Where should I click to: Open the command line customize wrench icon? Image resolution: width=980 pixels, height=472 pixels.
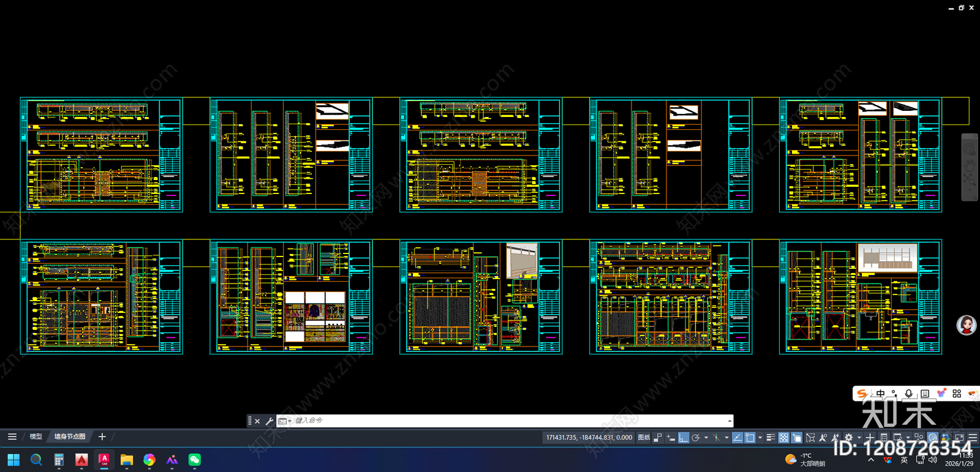pyautogui.click(x=269, y=421)
